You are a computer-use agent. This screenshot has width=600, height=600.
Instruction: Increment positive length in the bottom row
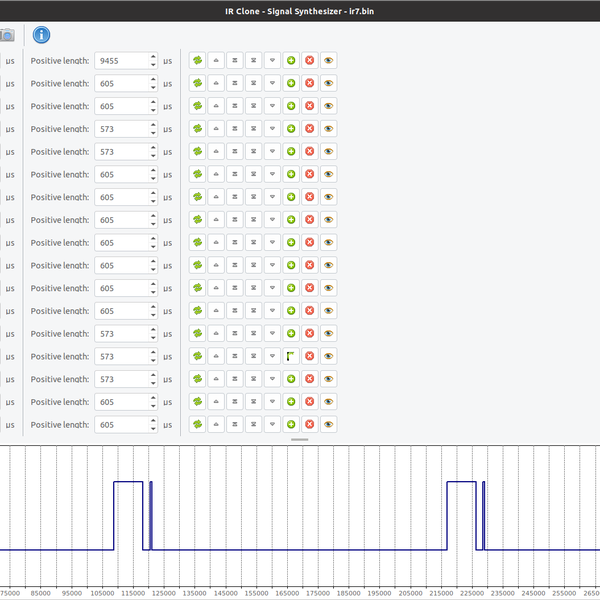153,420
